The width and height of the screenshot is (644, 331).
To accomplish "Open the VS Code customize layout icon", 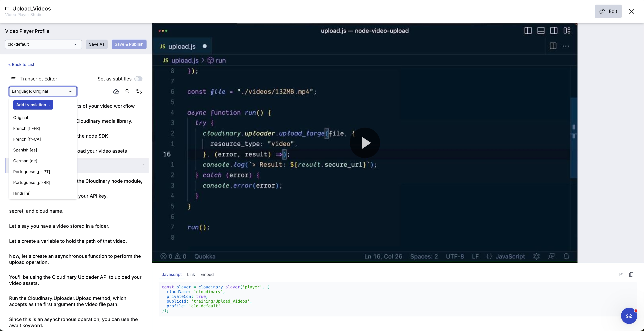I will tap(567, 30).
